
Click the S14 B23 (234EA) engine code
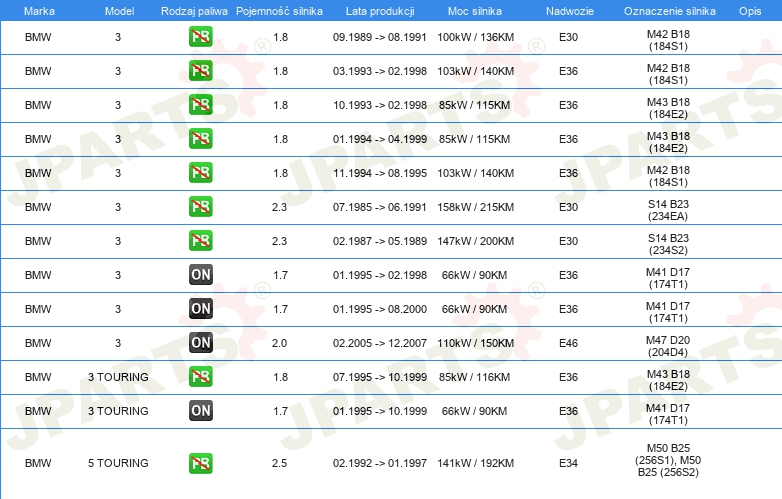(x=668, y=210)
